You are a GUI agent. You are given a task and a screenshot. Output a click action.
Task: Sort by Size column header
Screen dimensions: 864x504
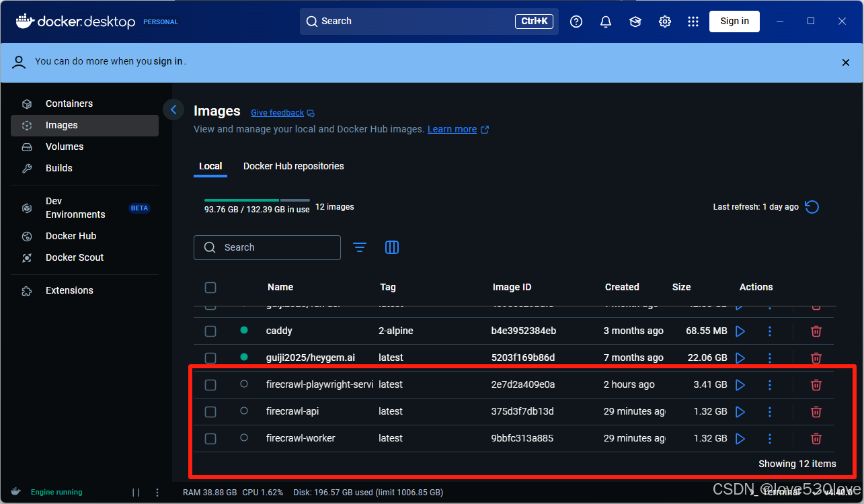[x=681, y=287]
